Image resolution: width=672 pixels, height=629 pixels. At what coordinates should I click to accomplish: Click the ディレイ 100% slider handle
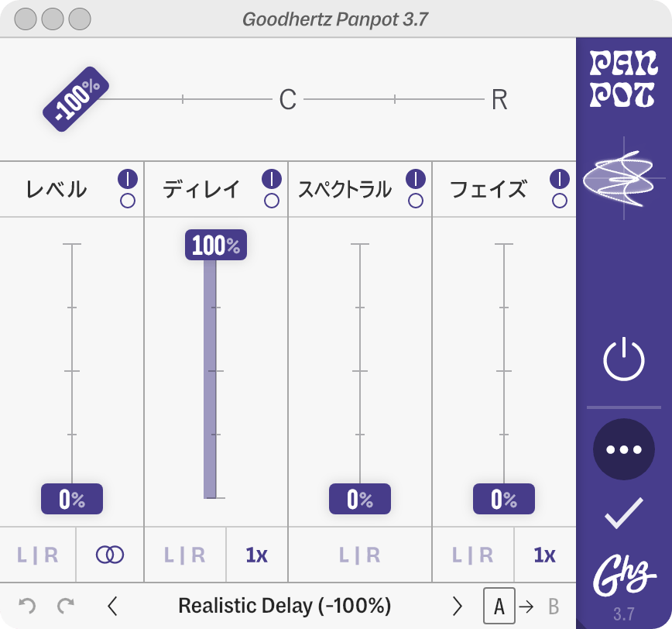[216, 245]
